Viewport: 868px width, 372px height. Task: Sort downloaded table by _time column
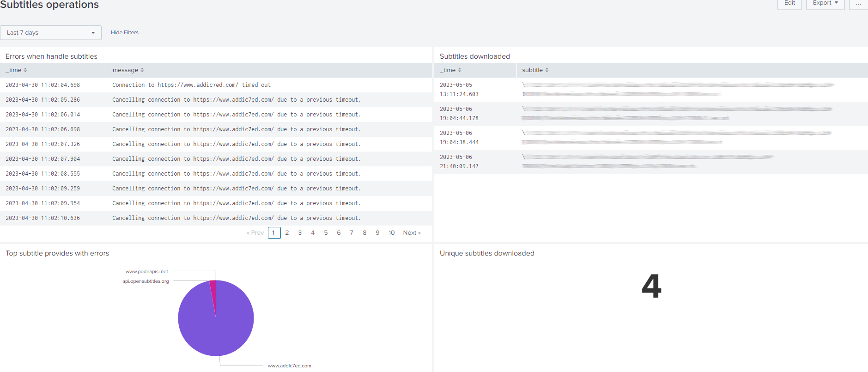tap(450, 70)
